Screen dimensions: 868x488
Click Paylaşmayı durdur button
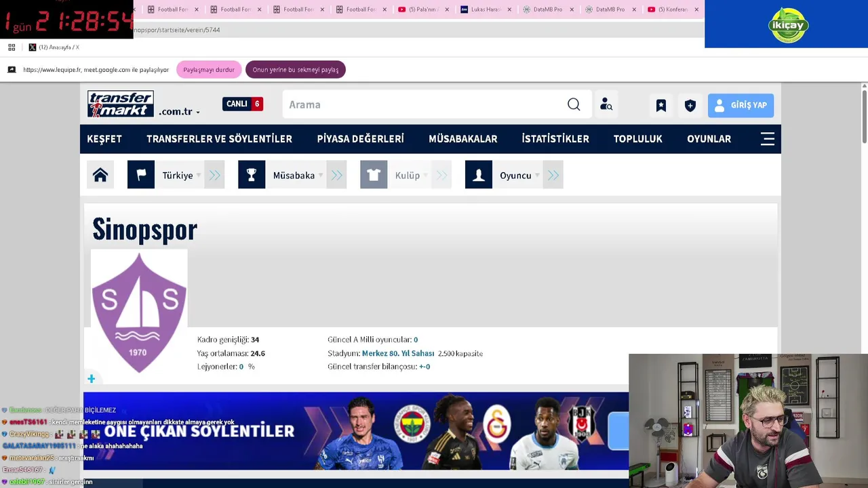tap(209, 70)
